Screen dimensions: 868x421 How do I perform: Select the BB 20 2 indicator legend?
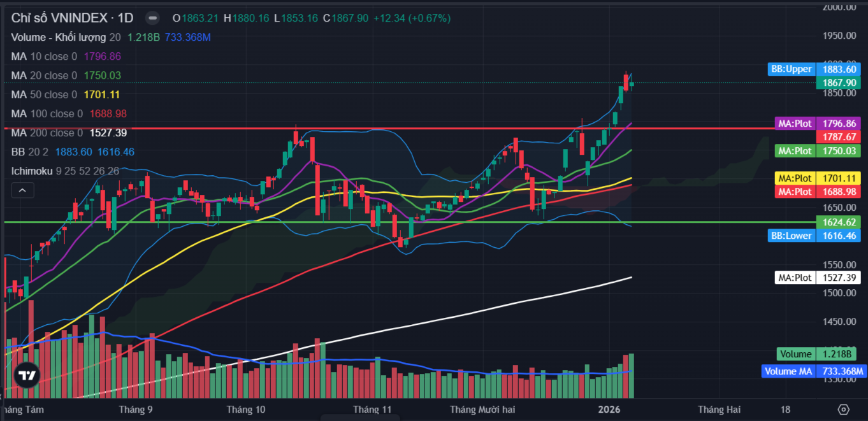pos(31,152)
